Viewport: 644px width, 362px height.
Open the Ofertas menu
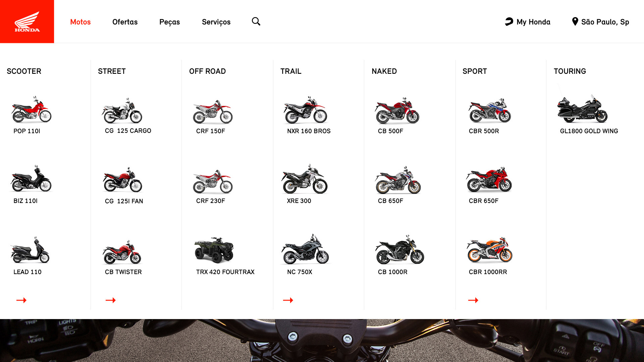(x=125, y=22)
